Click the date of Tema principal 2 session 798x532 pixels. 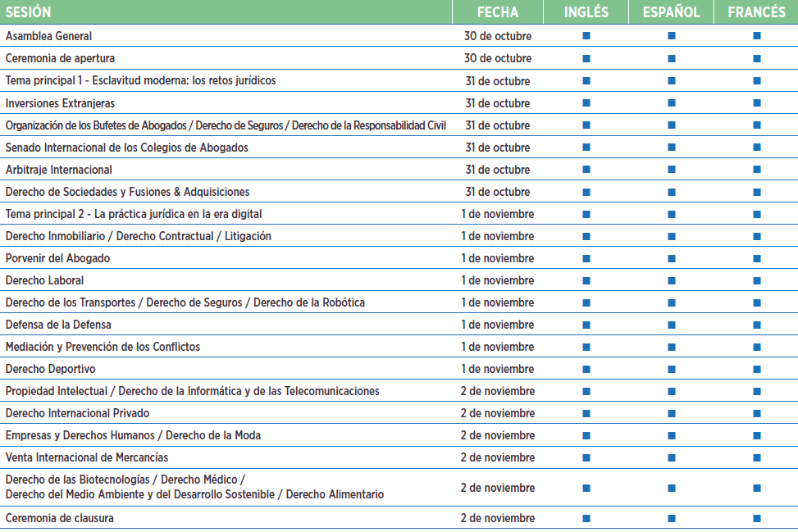pos(497,214)
